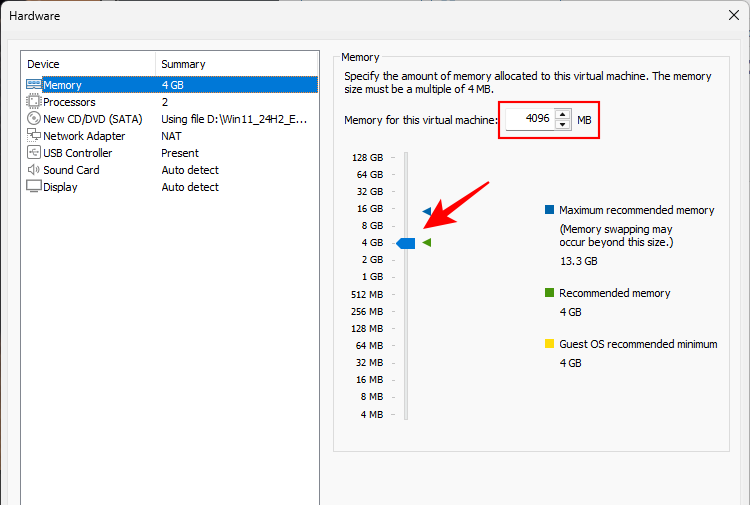Image resolution: width=750 pixels, height=505 pixels.
Task: Decrease memory with the down stepper arrow
Action: click(x=562, y=125)
